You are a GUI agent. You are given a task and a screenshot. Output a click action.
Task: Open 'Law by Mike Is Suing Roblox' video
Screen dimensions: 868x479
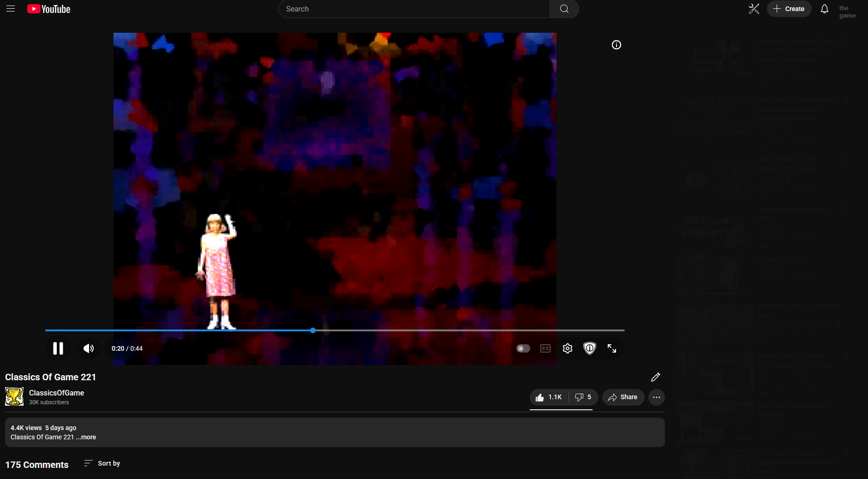pos(787,164)
